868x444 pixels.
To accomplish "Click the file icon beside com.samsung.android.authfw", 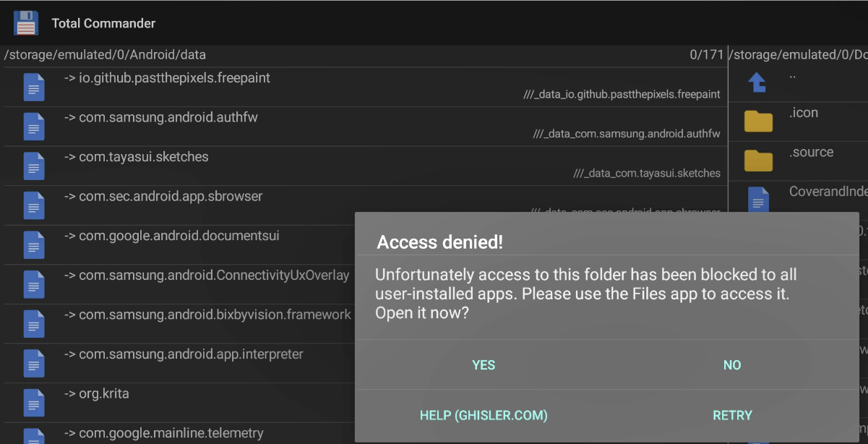I will (x=34, y=127).
